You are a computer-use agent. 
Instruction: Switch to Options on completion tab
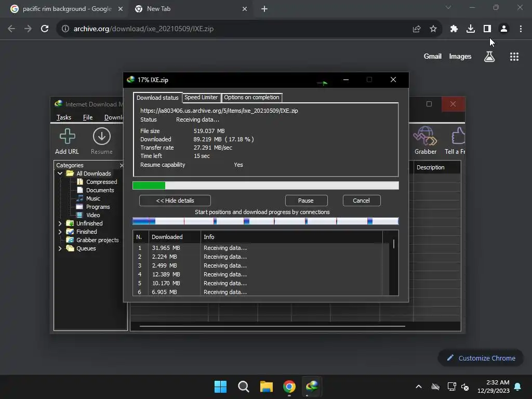251,97
